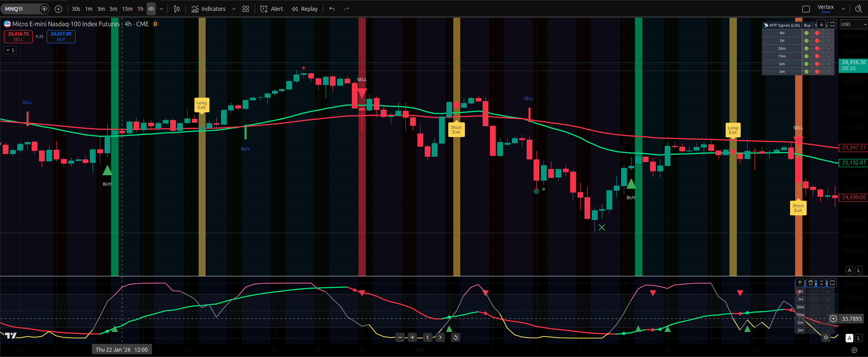868x357 pixels.
Task: Open the timeframe interval dropdown arrow
Action: tap(161, 9)
